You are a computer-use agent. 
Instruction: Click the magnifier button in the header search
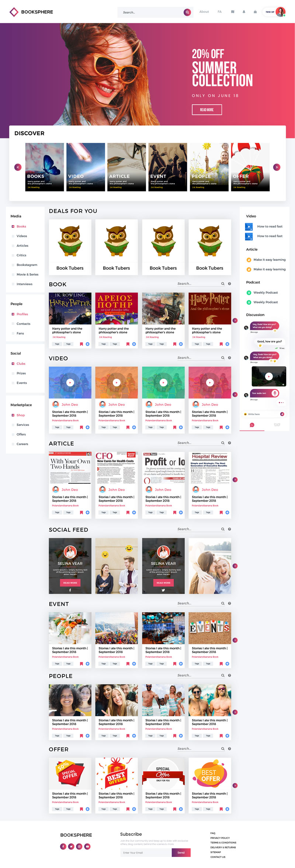[187, 12]
